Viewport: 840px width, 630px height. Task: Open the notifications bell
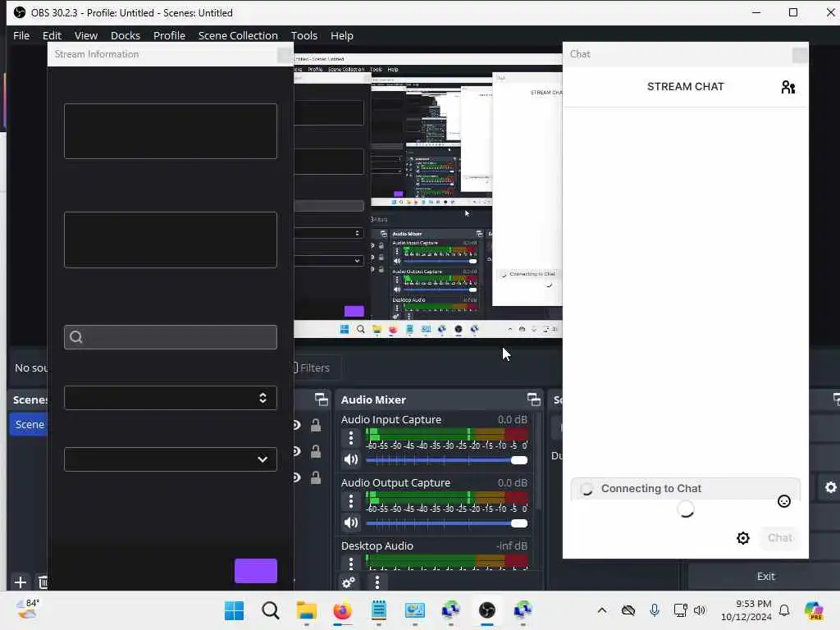click(x=784, y=610)
